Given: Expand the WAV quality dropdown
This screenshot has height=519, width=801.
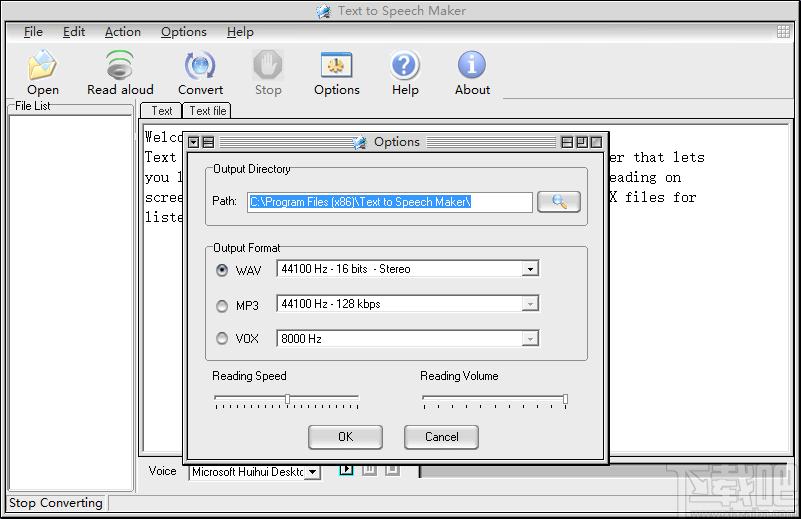Looking at the screenshot, I should (x=530, y=269).
